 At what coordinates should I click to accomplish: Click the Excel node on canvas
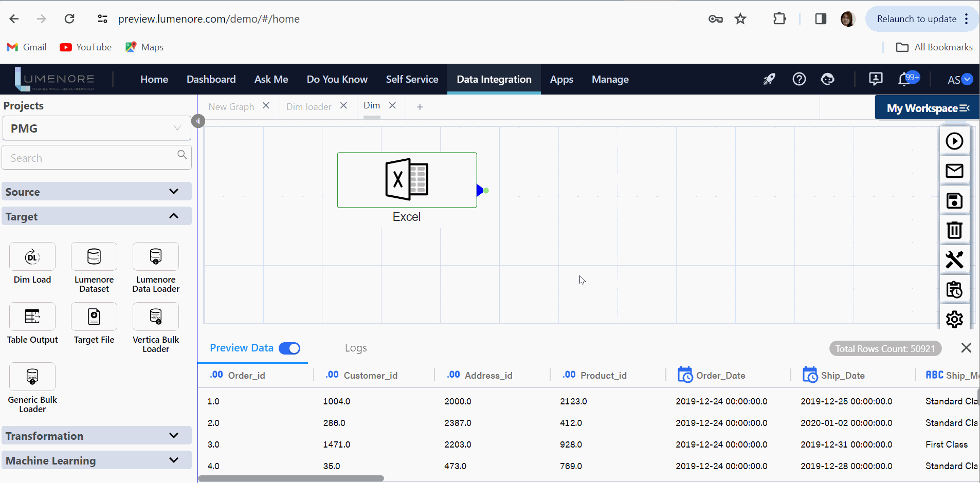407,180
